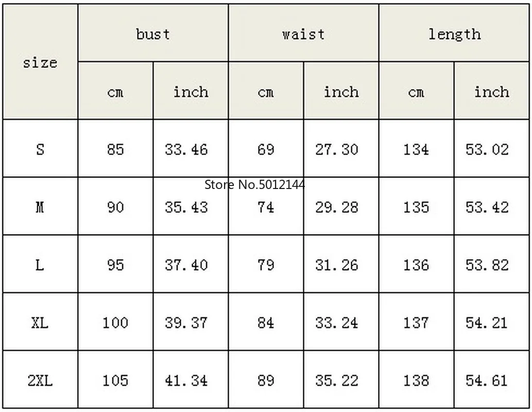The height and width of the screenshot is (412, 532).
Task: Select the 53.02 length inch cell
Action: click(x=487, y=149)
